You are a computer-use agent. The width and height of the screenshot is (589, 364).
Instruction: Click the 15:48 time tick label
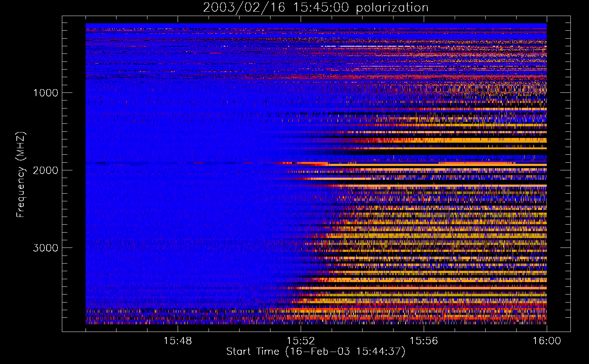coord(178,341)
